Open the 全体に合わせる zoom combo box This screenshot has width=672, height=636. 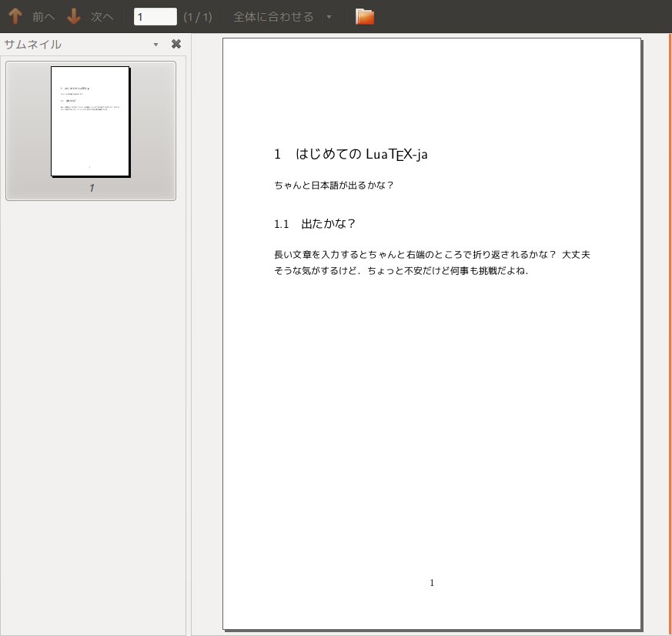273,17
